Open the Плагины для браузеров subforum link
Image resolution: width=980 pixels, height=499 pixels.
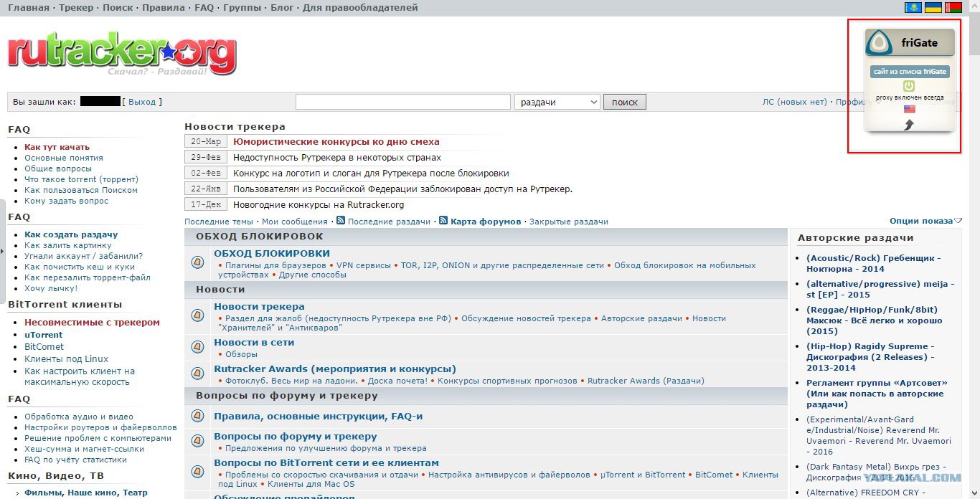point(275,265)
